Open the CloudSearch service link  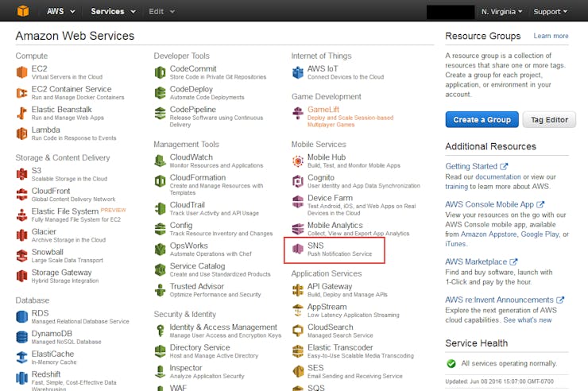point(330,327)
